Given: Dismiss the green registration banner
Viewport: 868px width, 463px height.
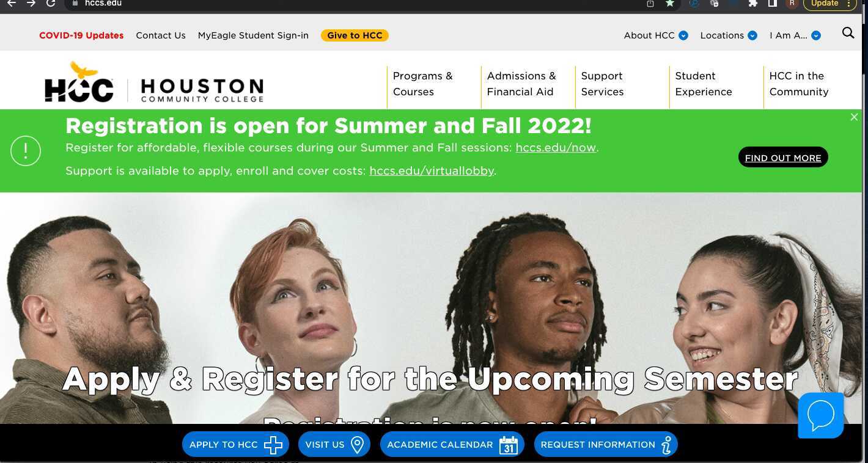Looking at the screenshot, I should point(854,117).
